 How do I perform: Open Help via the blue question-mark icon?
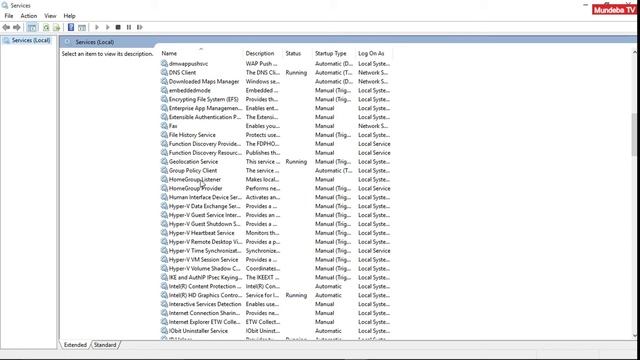[71, 27]
